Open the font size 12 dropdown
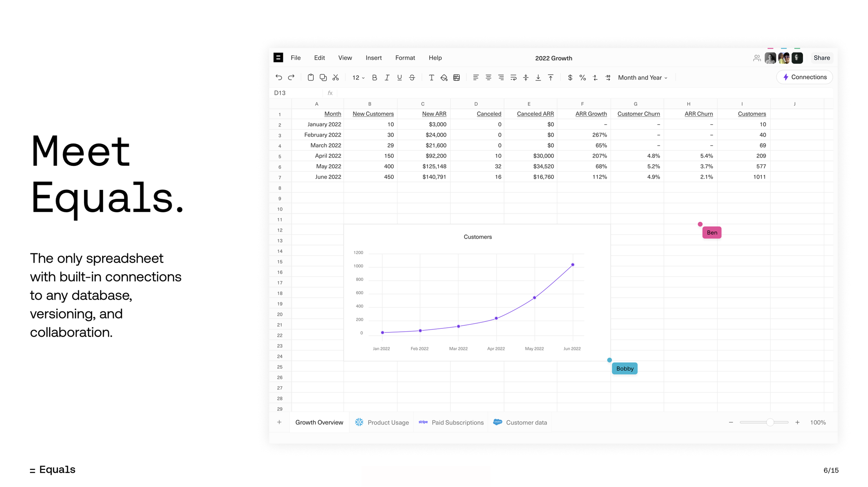Image resolution: width=868 pixels, height=487 pixels. click(x=358, y=77)
